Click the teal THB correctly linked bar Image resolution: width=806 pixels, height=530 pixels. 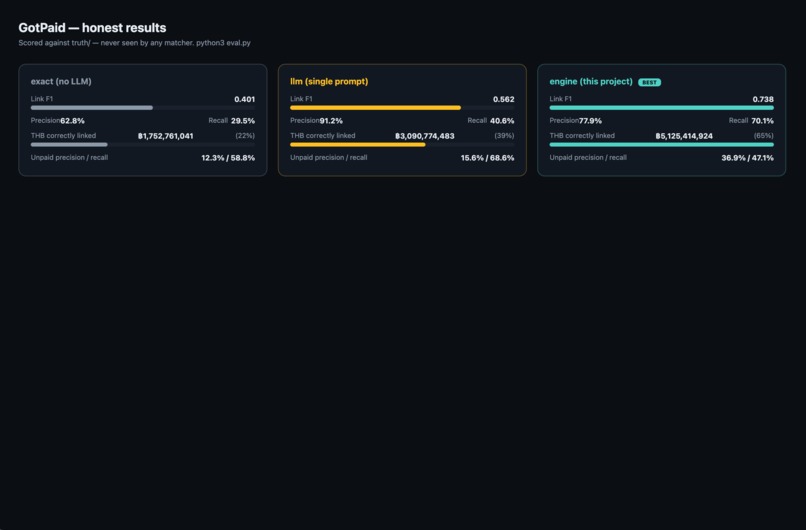point(662,145)
